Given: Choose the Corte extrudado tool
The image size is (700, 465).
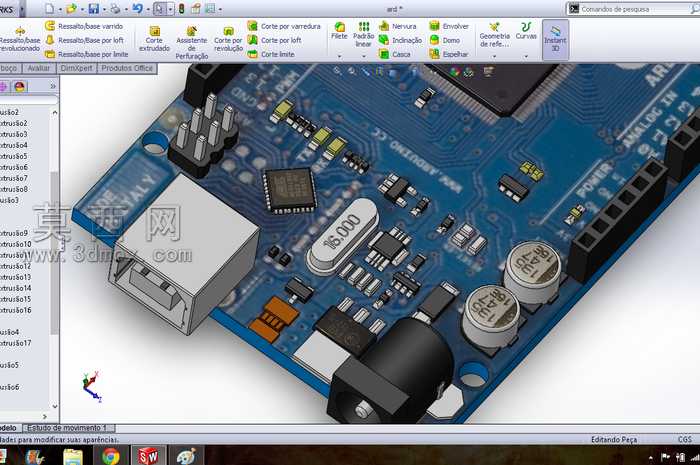Looking at the screenshot, I should click(154, 39).
